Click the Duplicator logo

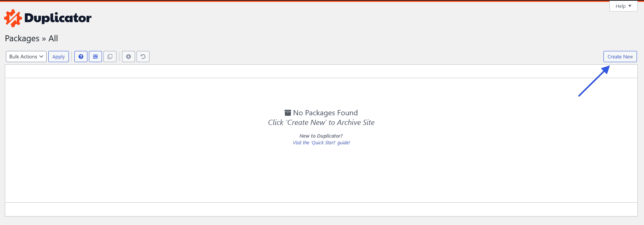pyautogui.click(x=48, y=17)
